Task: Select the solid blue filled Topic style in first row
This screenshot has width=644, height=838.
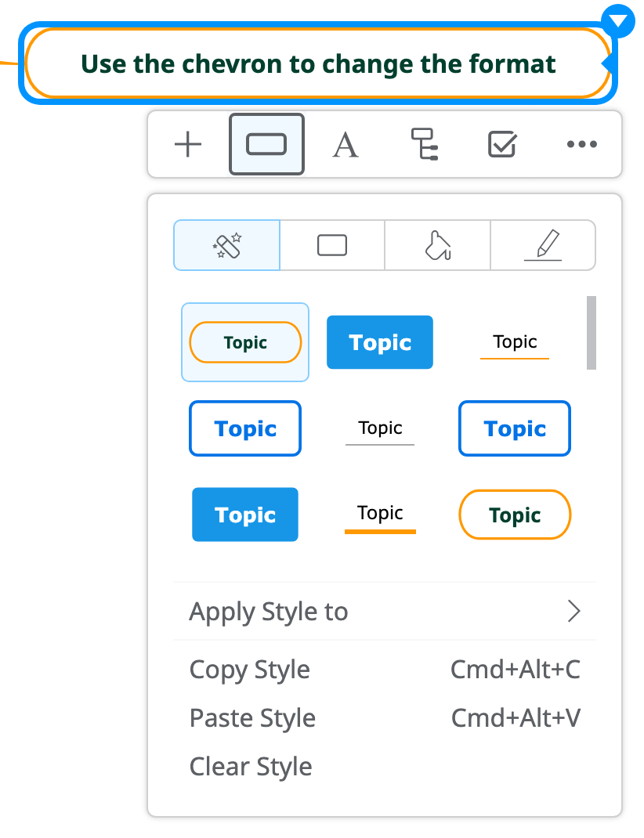Action: coord(380,342)
